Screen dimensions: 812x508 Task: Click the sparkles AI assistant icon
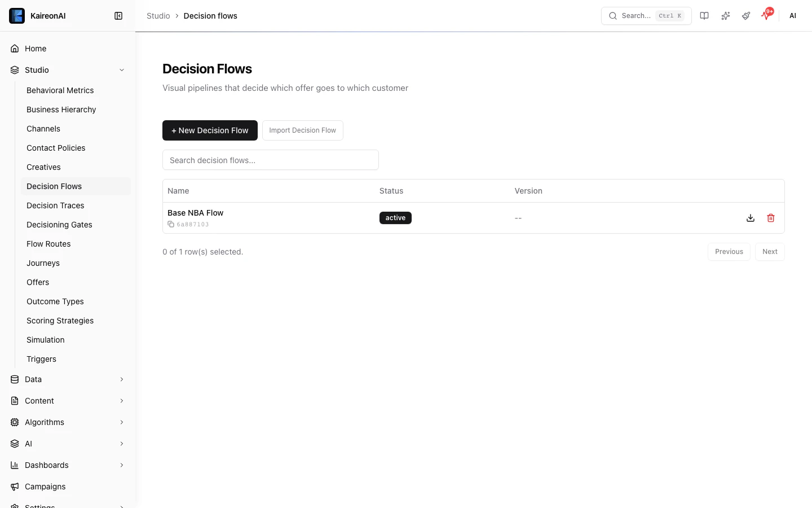[726, 16]
